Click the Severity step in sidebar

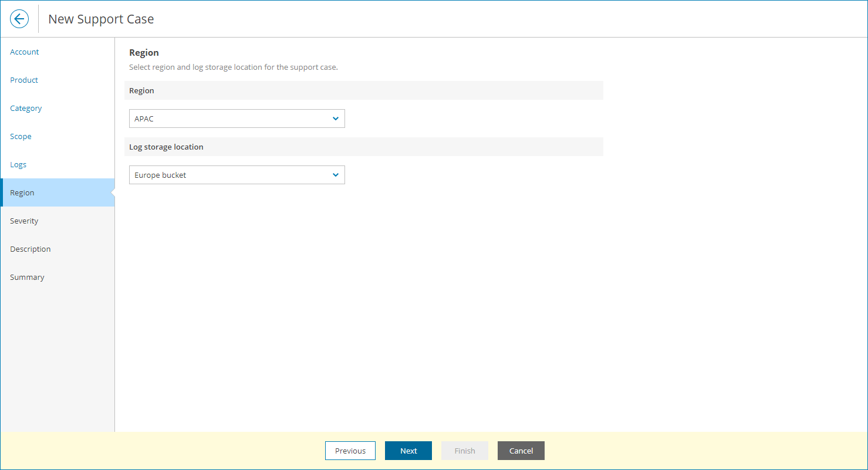[24, 221]
